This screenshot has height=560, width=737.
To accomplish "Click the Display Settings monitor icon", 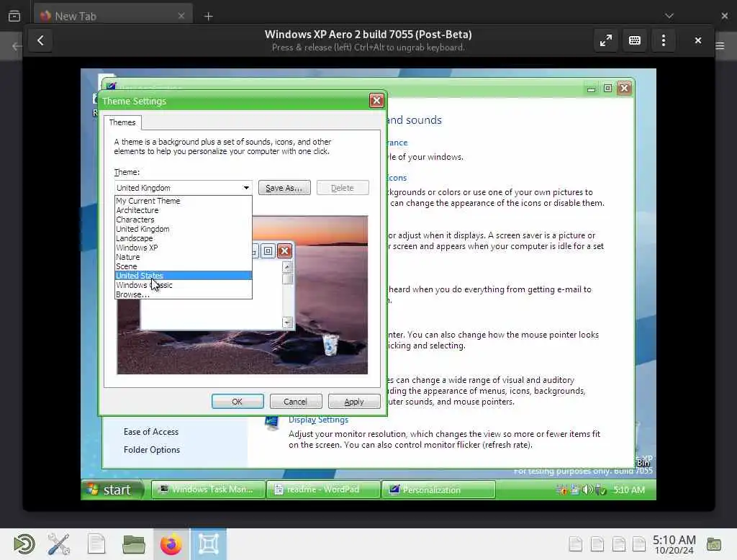I will tap(271, 423).
